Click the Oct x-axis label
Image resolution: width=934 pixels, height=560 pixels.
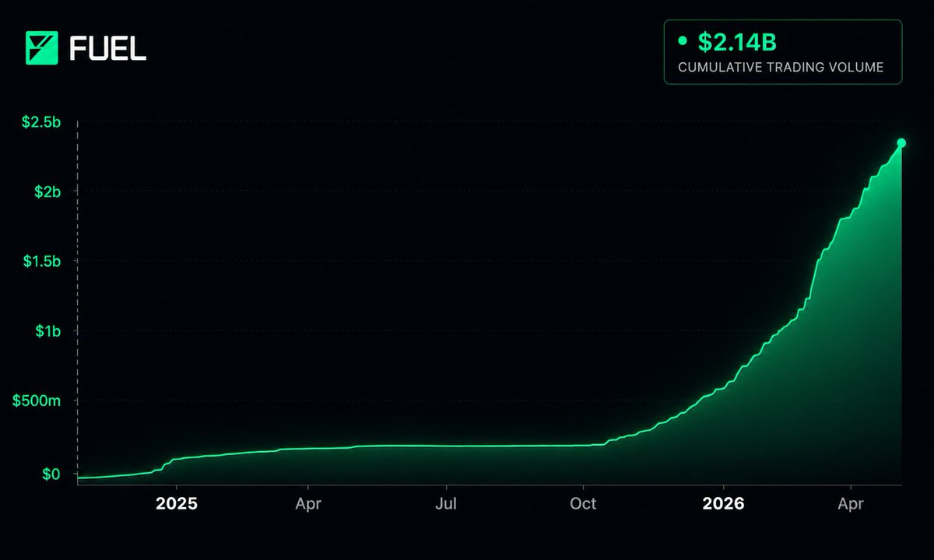point(583,503)
